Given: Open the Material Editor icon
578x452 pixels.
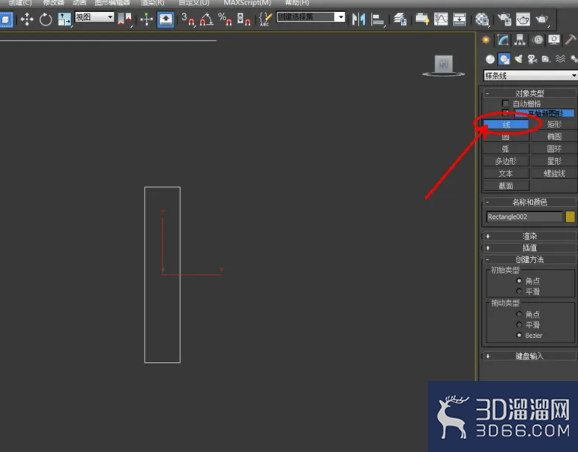Looking at the screenshot, I should (482, 19).
